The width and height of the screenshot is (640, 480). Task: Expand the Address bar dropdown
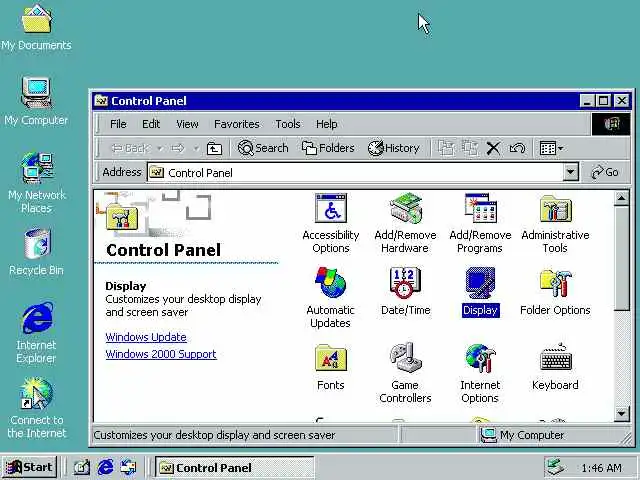571,173
